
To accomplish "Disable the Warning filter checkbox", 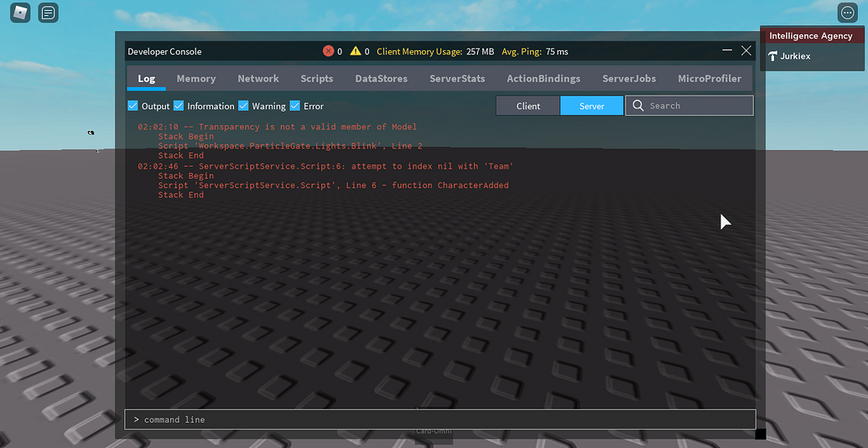I will [x=243, y=106].
